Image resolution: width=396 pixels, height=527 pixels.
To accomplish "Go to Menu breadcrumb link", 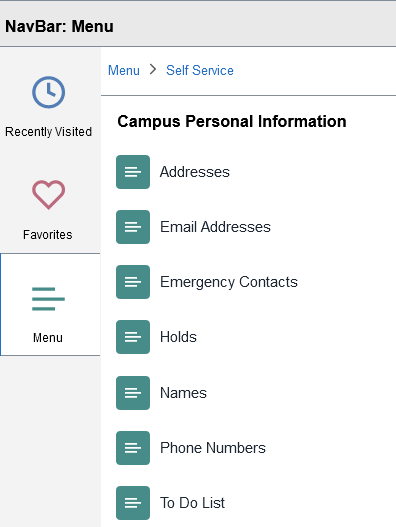I will (x=124, y=71).
